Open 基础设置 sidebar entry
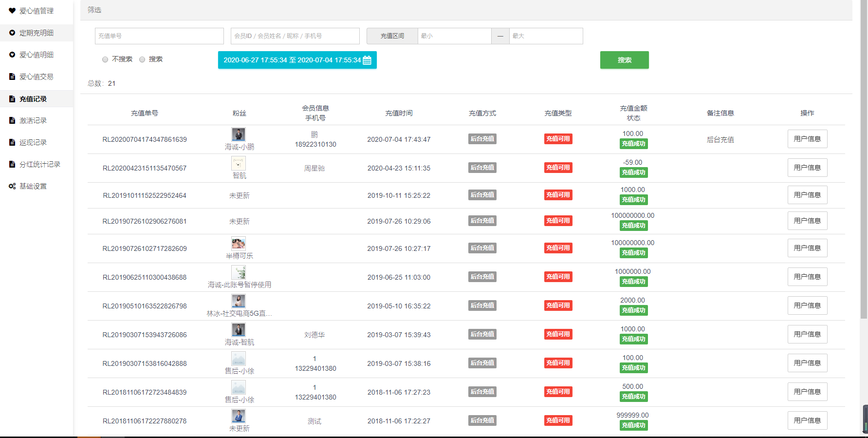Viewport: 868px width, 438px height. pyautogui.click(x=37, y=186)
